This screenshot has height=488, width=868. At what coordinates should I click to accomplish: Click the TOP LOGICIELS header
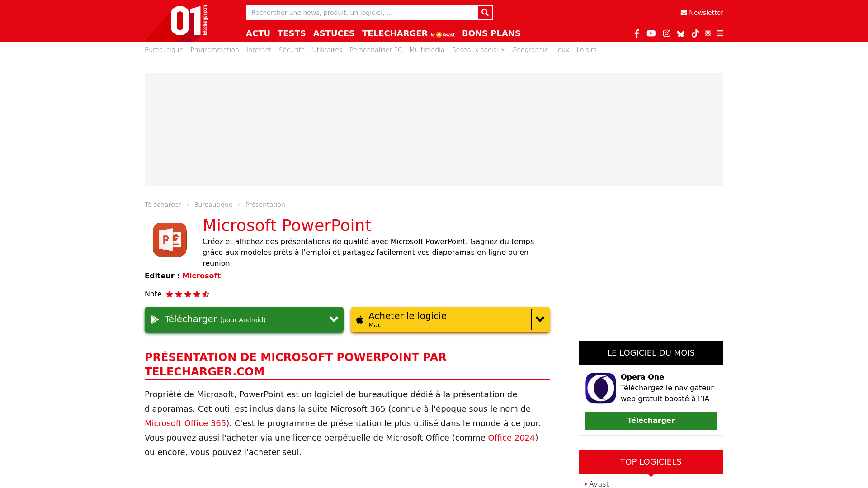(651, 462)
